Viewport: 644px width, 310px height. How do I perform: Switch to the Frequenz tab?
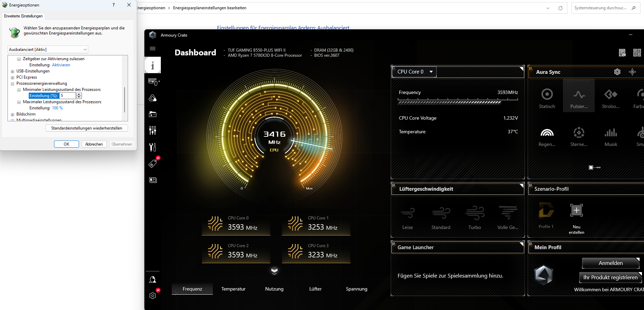coord(192,289)
